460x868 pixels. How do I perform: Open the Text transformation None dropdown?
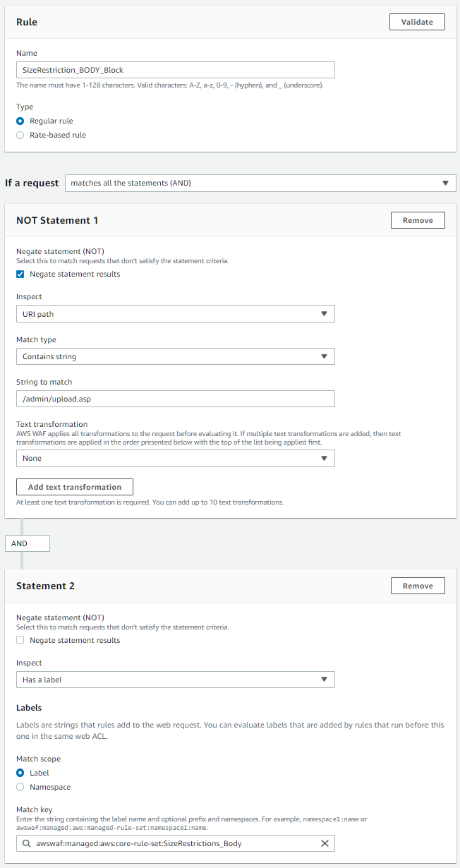coord(175,458)
